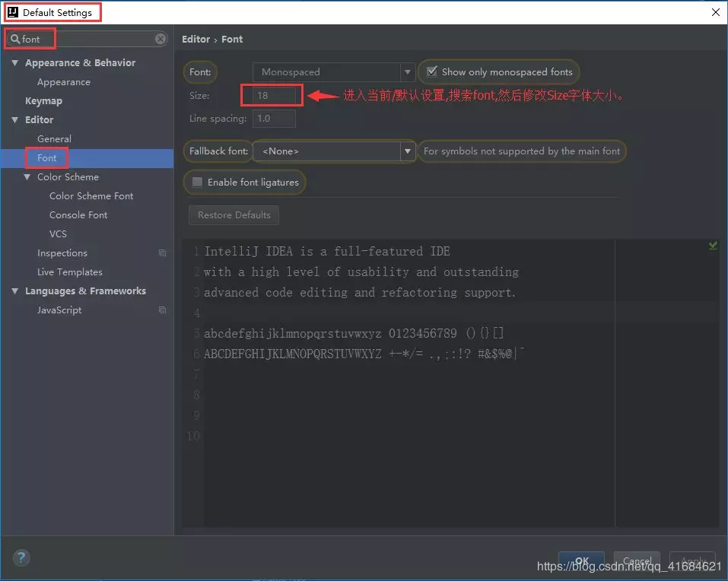
Task: Open the General editor settings
Action: pyautogui.click(x=54, y=138)
